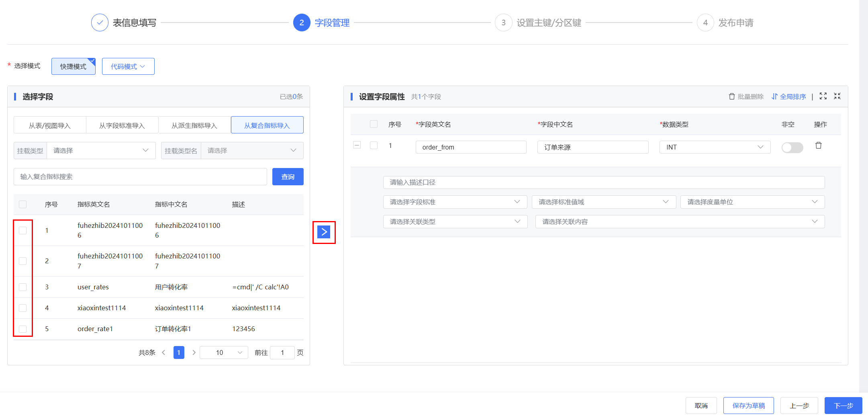Viewport: 868px width, 418px height.
Task: Click the 共1个字段 count text
Action: click(x=426, y=96)
